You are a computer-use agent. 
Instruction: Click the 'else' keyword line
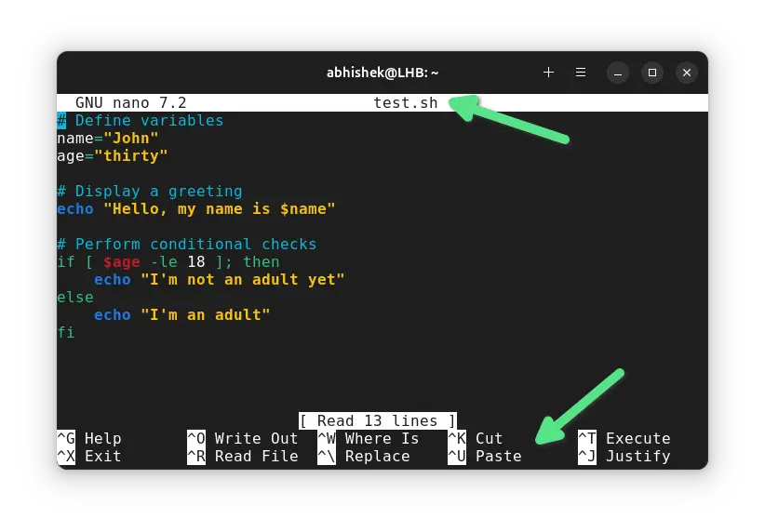point(75,298)
